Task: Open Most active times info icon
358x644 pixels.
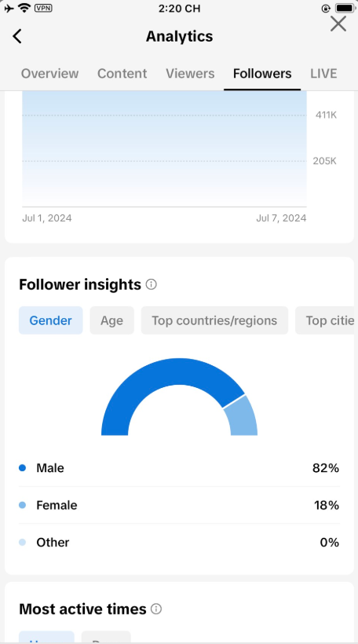Action: (156, 609)
